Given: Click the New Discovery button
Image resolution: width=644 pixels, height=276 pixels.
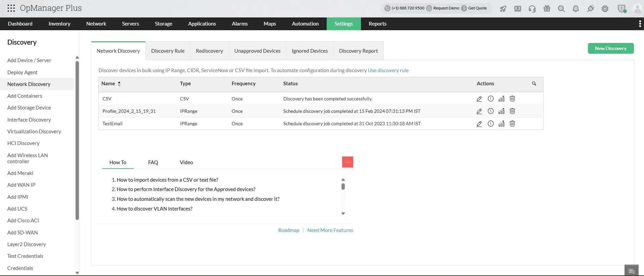Looking at the screenshot, I should [611, 48].
